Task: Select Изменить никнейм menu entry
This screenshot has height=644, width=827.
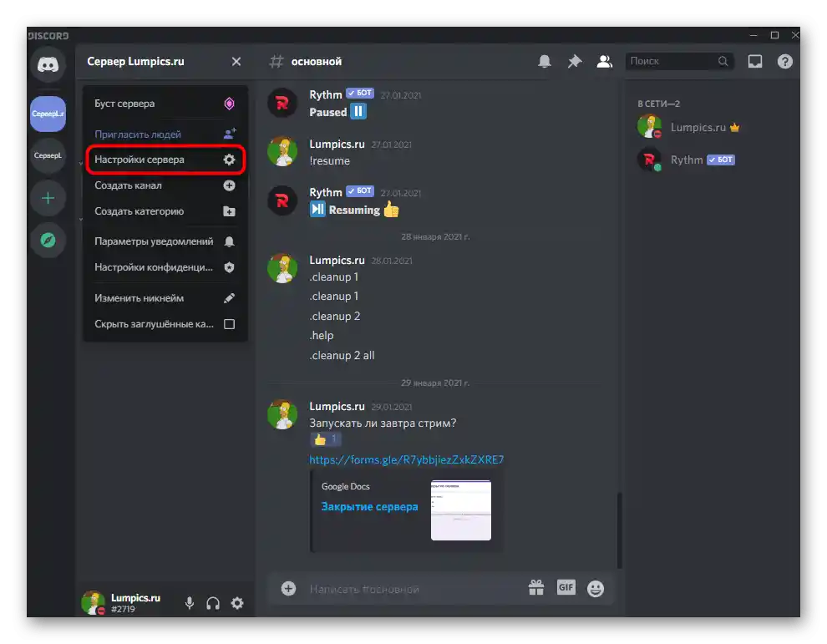Action: click(165, 298)
